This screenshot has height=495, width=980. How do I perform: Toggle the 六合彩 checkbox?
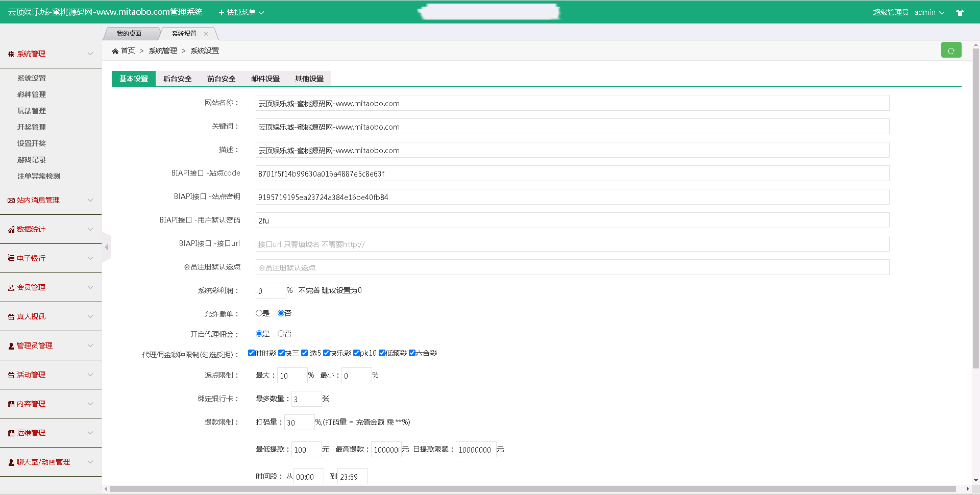[412, 353]
